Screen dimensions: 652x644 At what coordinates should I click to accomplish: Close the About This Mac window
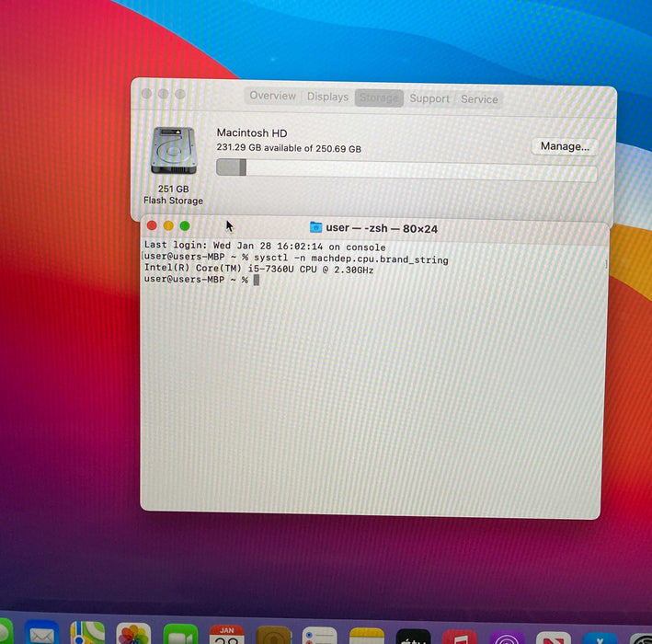[x=146, y=94]
